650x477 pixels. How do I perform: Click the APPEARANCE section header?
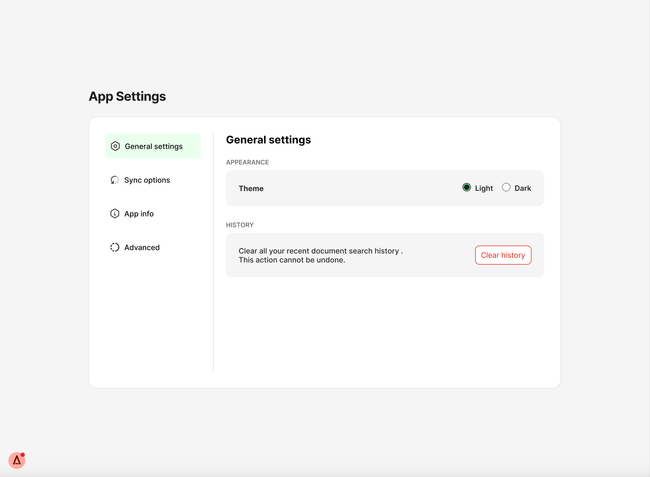(x=247, y=162)
